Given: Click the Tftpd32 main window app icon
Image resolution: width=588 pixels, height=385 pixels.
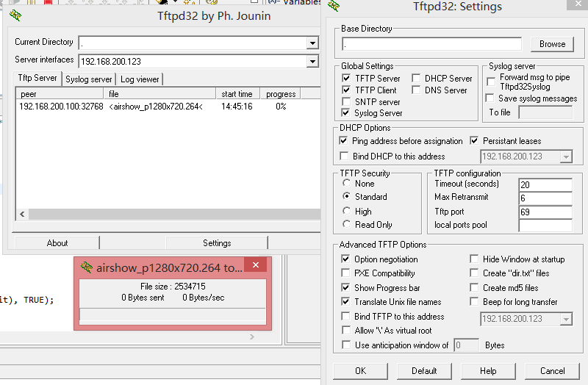Looking at the screenshot, I should (15, 15).
